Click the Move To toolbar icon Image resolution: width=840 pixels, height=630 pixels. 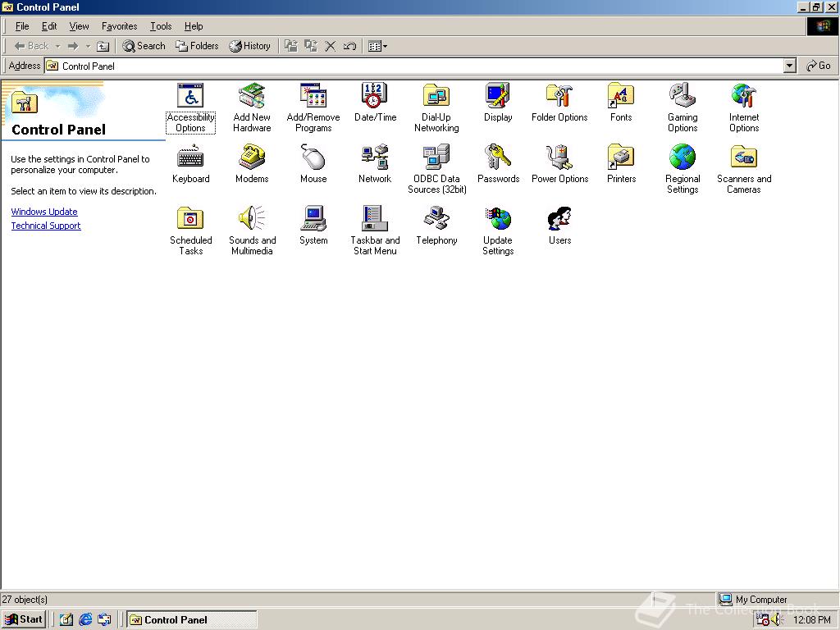(291, 46)
